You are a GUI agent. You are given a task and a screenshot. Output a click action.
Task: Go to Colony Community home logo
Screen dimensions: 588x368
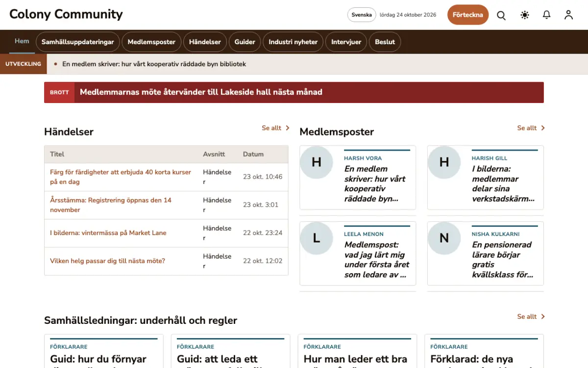click(x=66, y=14)
